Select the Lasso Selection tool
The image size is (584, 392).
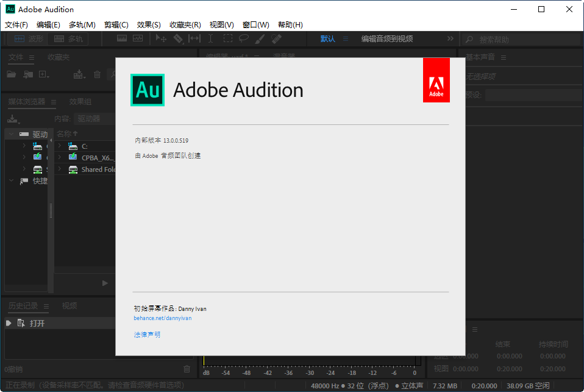click(x=244, y=38)
